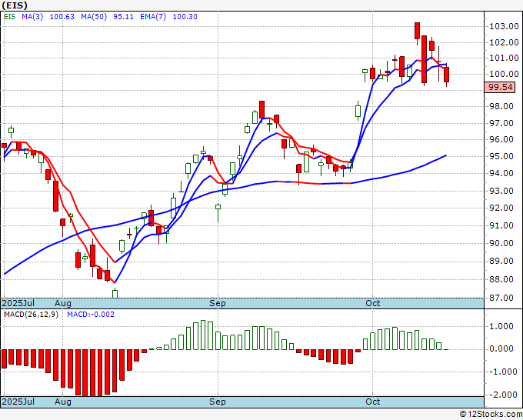Click the EMA(7) value 100.30
Screen dimensions: 523x420
click(185, 17)
